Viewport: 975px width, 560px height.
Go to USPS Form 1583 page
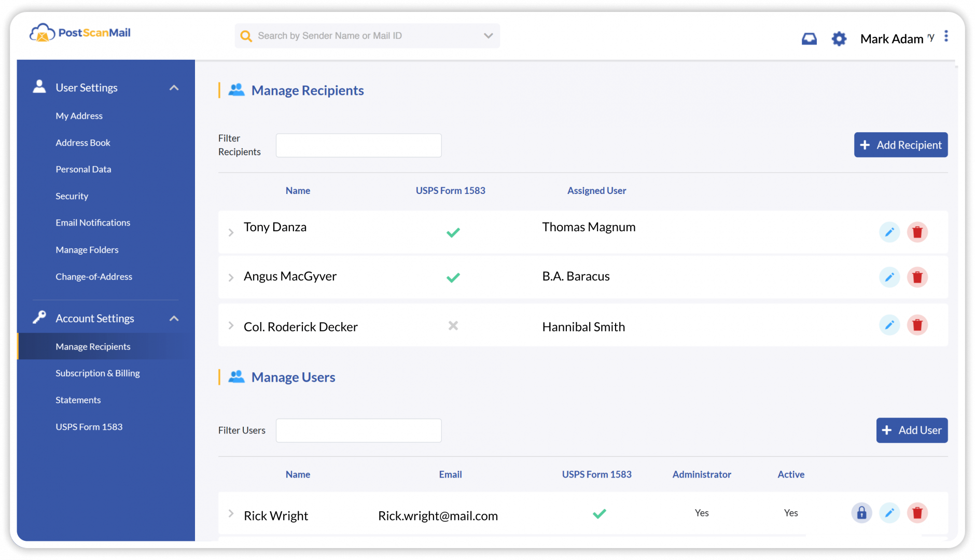coord(89,426)
